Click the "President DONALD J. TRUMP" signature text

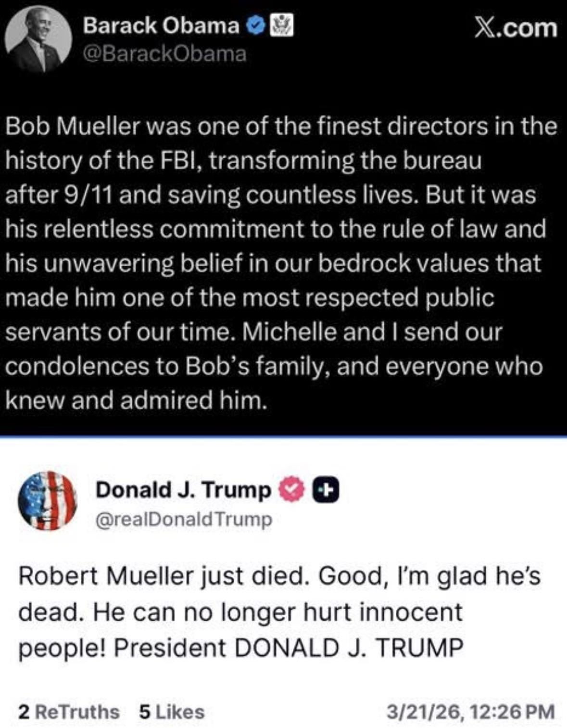(289, 648)
